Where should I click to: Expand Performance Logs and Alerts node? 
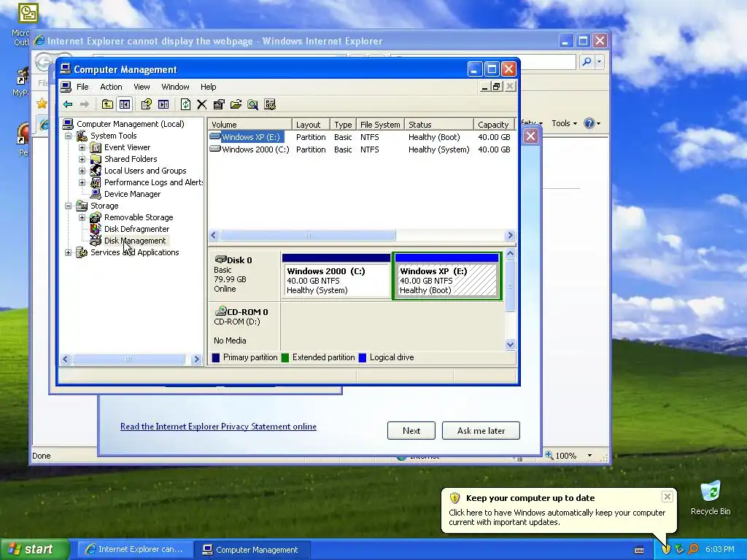click(82, 182)
